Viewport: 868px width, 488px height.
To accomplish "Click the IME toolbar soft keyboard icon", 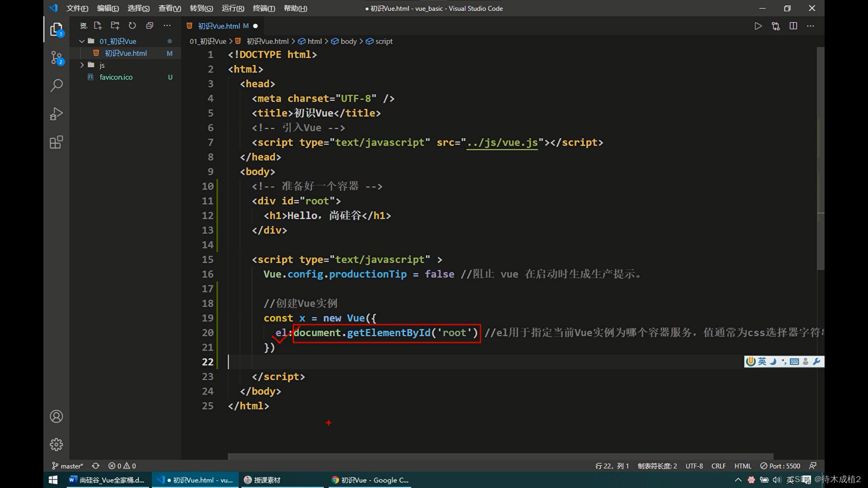I will coord(794,361).
